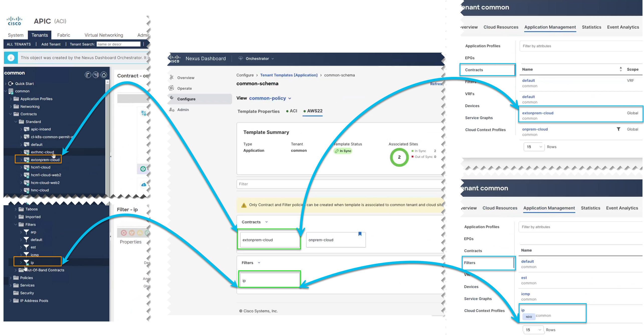
Task: Click the Scope column header
Action: (632, 69)
